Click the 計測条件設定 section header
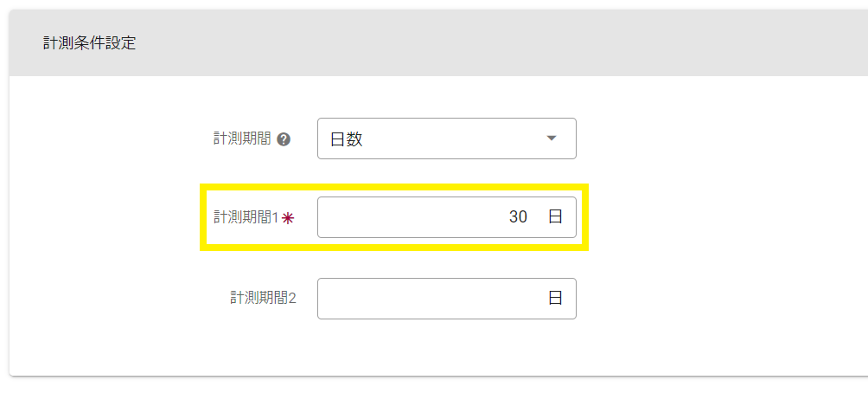The image size is (868, 393). (90, 43)
